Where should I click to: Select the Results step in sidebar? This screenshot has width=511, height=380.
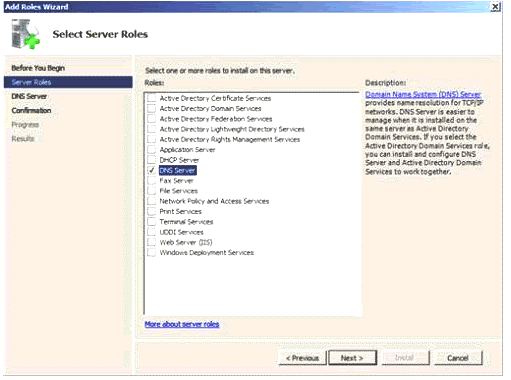pyautogui.click(x=23, y=139)
